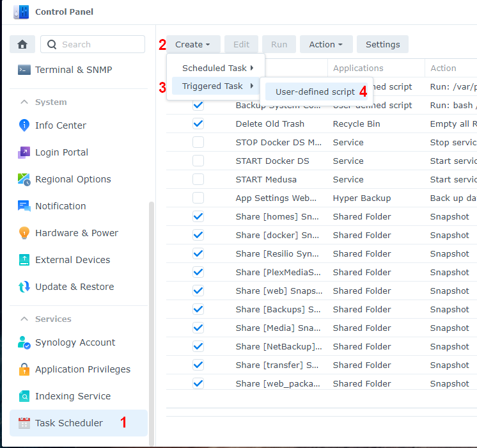This screenshot has width=477, height=448.
Task: Click the Settings button
Action: tap(382, 44)
